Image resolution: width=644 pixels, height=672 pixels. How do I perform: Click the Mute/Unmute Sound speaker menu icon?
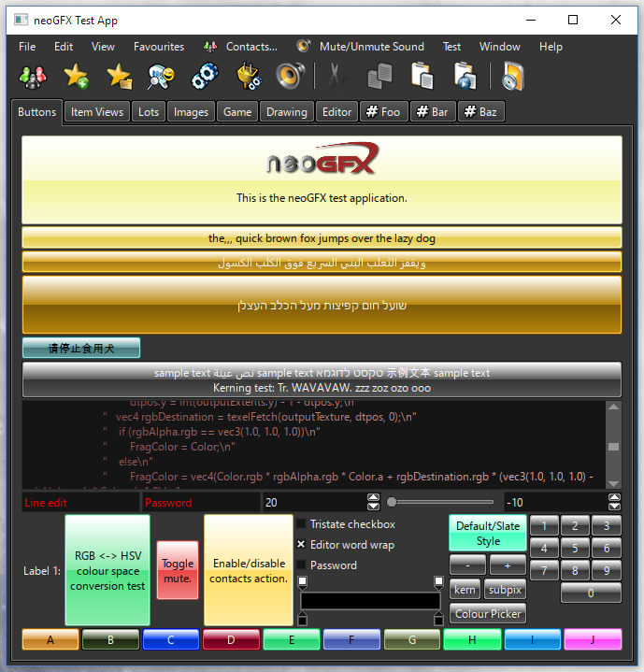click(x=304, y=46)
